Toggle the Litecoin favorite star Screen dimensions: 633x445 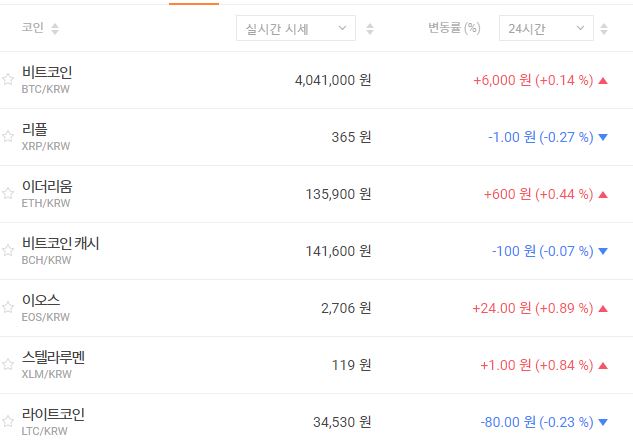pyautogui.click(x=8, y=422)
